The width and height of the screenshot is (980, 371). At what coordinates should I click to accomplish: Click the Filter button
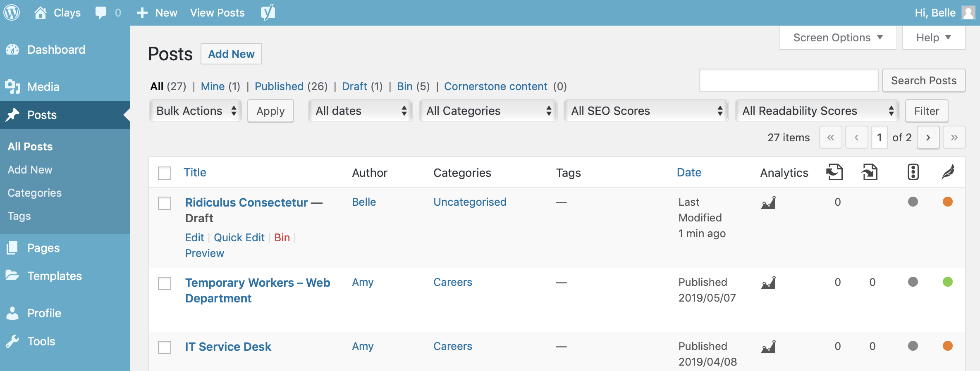point(927,111)
